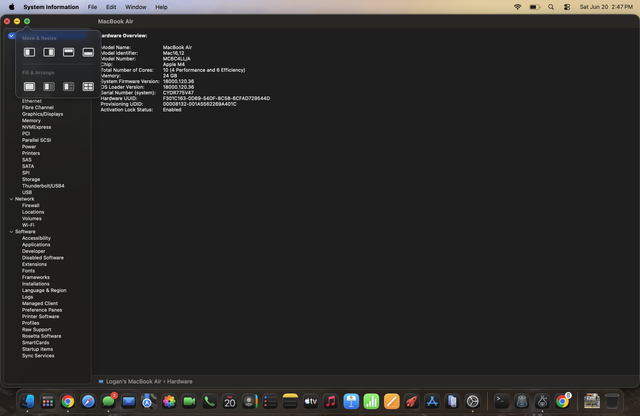Select Language & Region in sidebar
The width and height of the screenshot is (640, 416).
click(44, 290)
